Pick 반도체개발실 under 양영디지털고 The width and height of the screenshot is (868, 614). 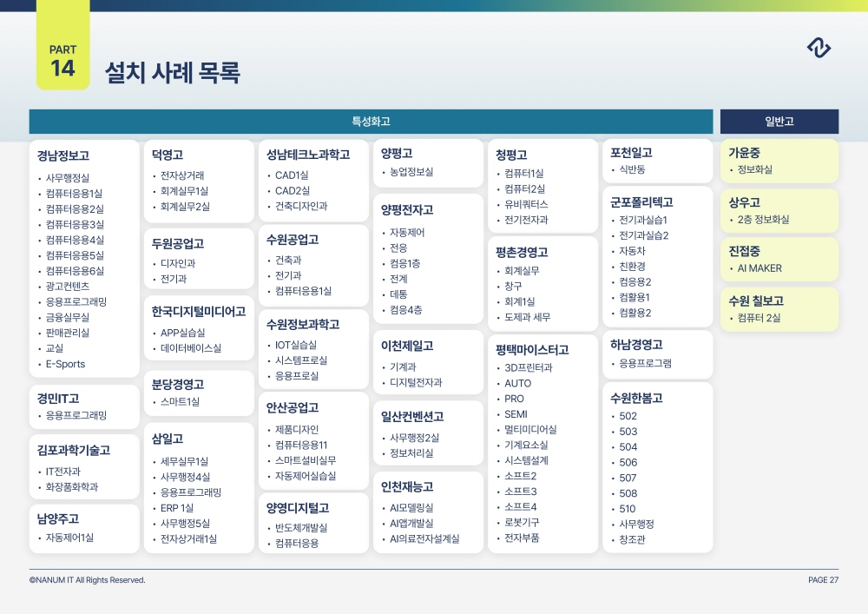coord(301,528)
